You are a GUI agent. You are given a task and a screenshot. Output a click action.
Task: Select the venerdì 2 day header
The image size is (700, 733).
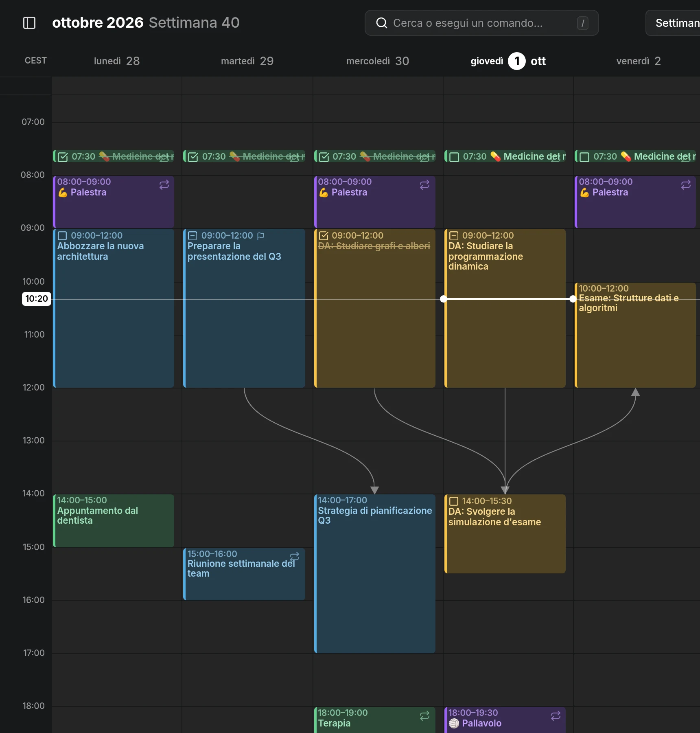pos(639,61)
